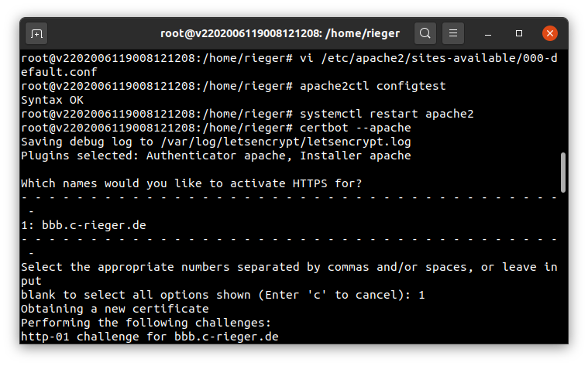Click the 'bbb.c-rieger.de' domain option line

[84, 225]
